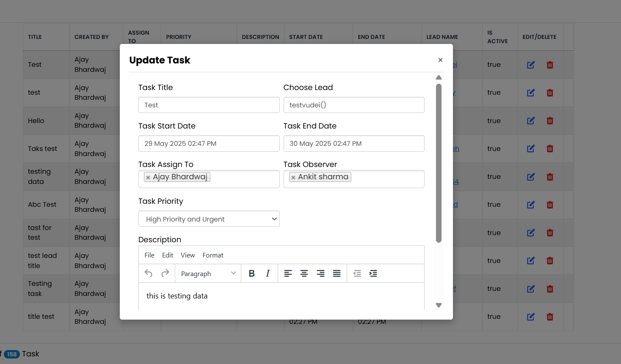Remove the Ankit sharma observer chip
The image size is (621, 364).
coord(293,177)
